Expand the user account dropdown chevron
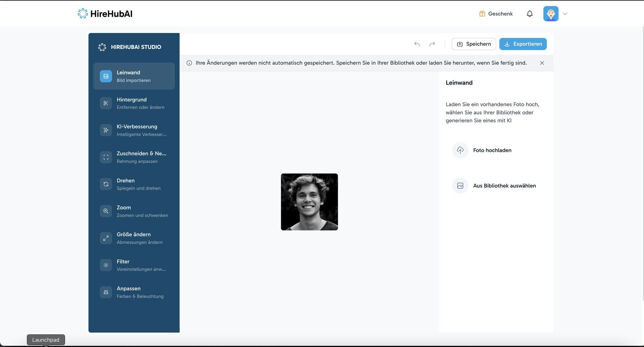 point(565,14)
